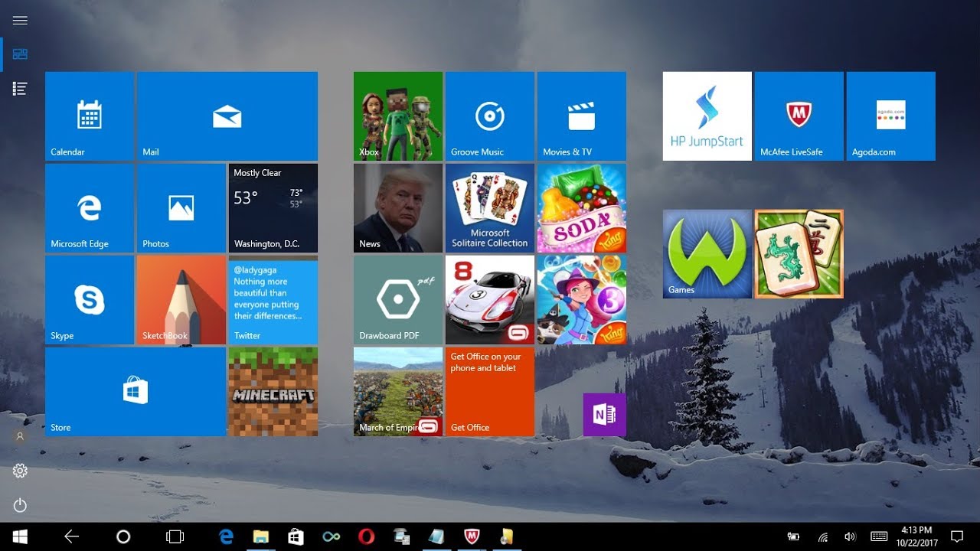Open the Twitter live tile
This screenshot has width=980, height=551.
point(273,300)
